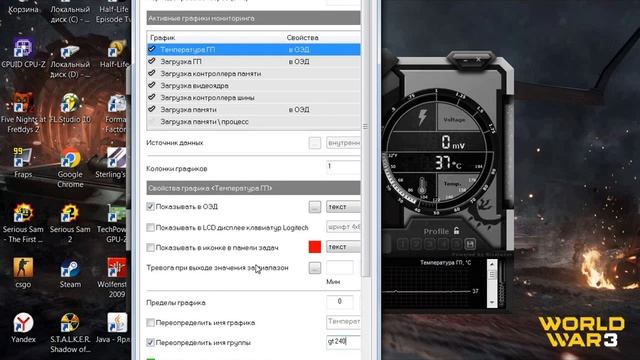Click the 0 mV voltage readout

tap(452, 142)
